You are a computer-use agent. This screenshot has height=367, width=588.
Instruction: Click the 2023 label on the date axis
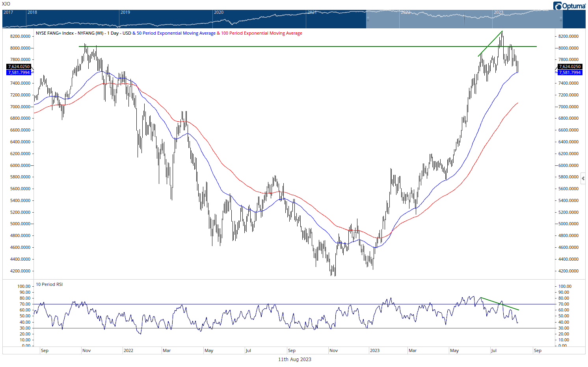(x=374, y=350)
